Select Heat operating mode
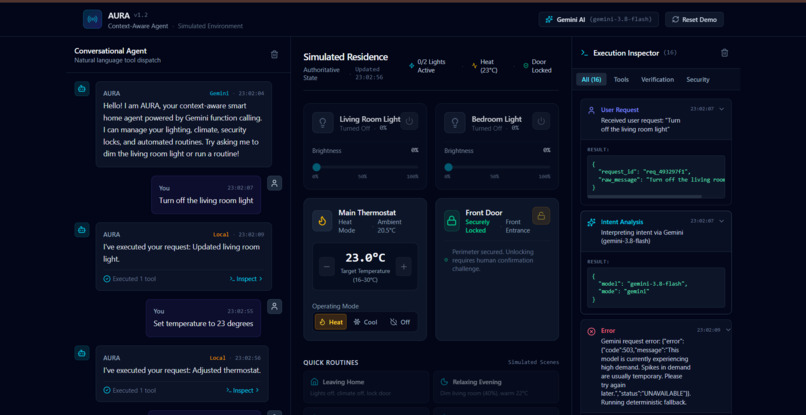806x415 pixels. pyautogui.click(x=331, y=322)
